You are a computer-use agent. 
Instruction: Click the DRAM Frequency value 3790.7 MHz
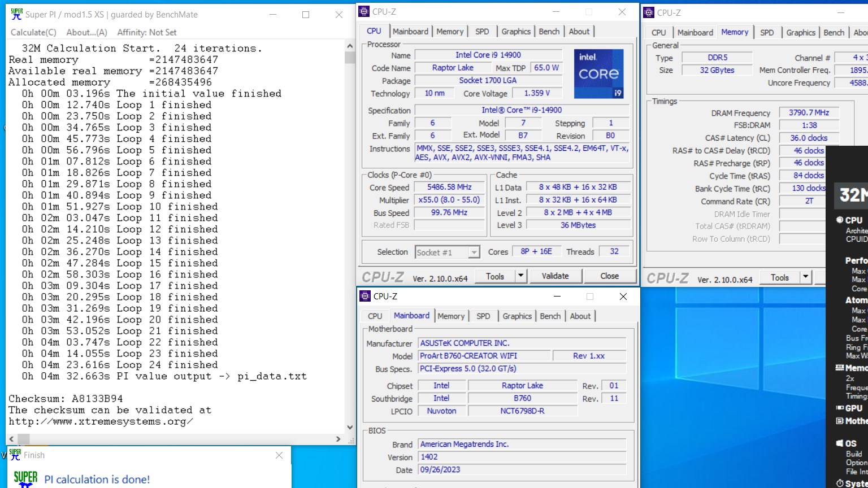click(x=809, y=112)
